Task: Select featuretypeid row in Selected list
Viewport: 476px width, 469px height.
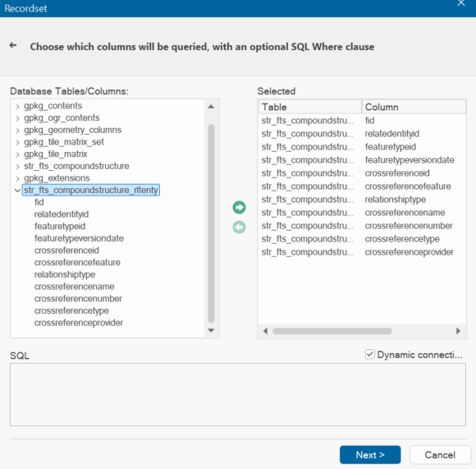Action: (x=362, y=147)
